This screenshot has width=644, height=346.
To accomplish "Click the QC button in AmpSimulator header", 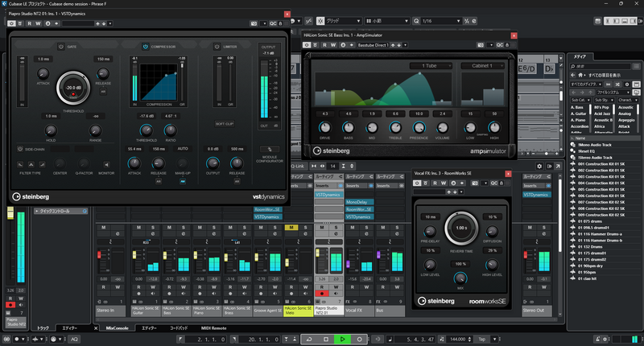I will click(499, 45).
